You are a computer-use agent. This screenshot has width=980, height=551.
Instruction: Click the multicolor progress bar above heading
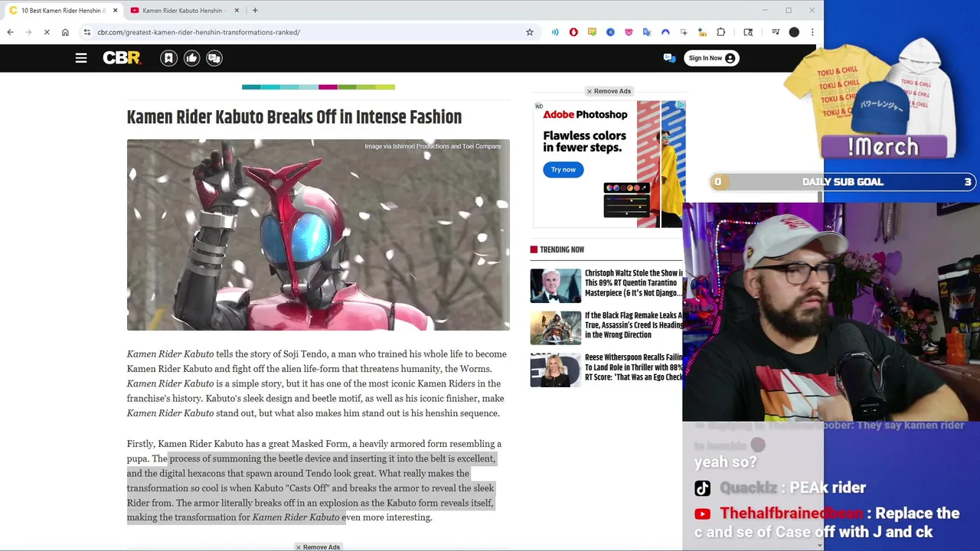pos(318,87)
